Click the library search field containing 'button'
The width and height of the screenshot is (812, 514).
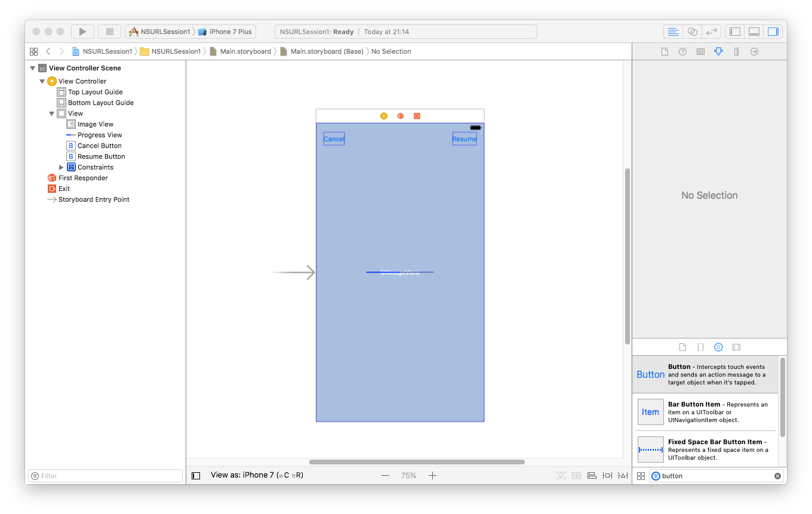[716, 476]
